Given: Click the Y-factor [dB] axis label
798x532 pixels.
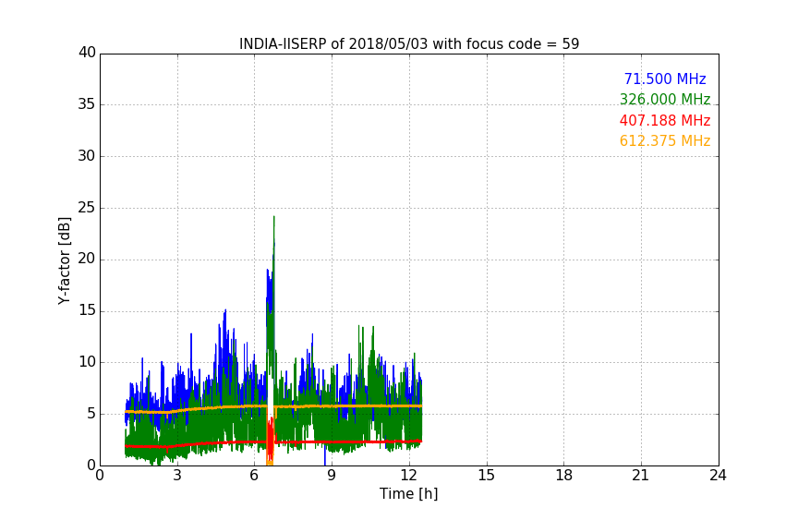Looking at the screenshot, I should tap(64, 260).
